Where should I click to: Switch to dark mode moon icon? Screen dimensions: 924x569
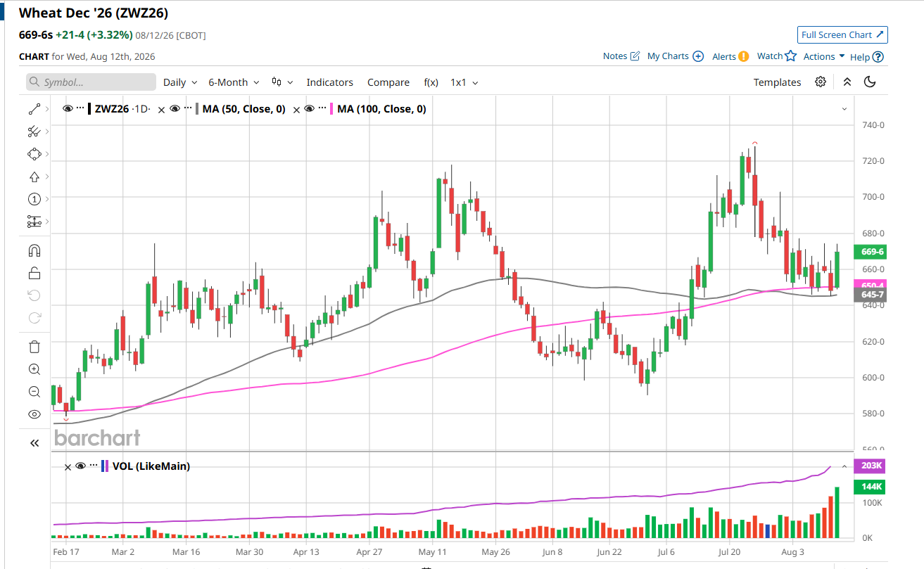point(870,82)
